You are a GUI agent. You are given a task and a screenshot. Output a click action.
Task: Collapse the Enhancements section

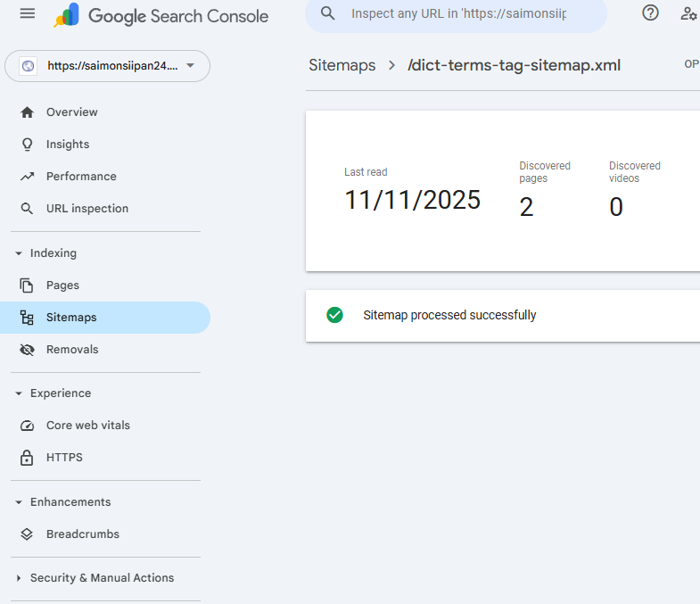point(19,502)
